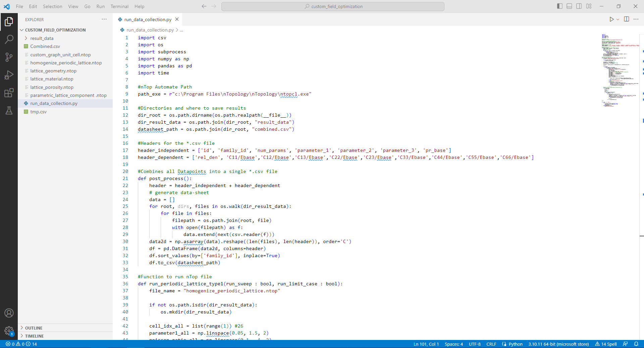The height and width of the screenshot is (348, 644).
Task: Click the custom_field_optimization search box
Action: coord(333,6)
